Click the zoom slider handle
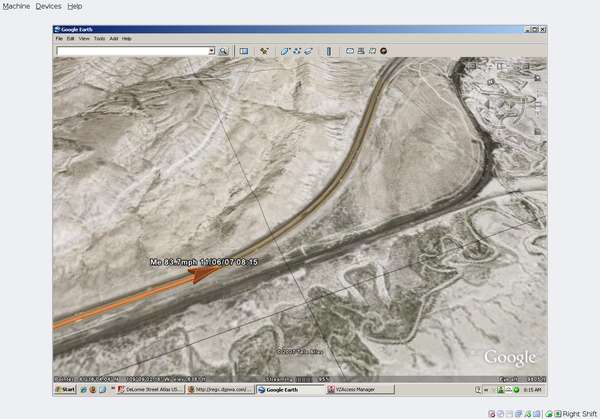The width and height of the screenshot is (600, 419). [x=538, y=104]
